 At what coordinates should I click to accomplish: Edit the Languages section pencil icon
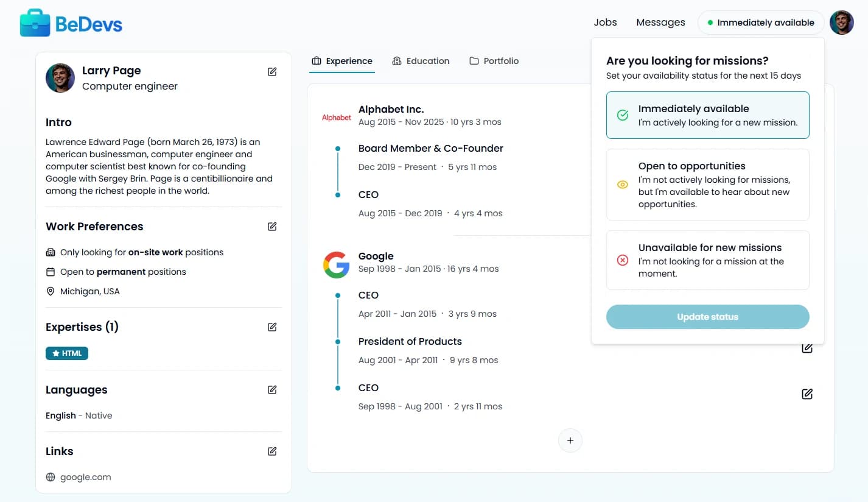point(272,389)
